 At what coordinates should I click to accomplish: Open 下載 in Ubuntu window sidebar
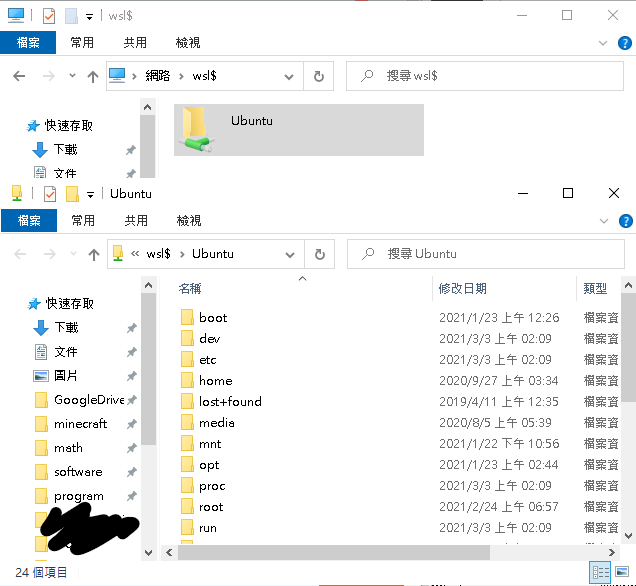[x=66, y=327]
